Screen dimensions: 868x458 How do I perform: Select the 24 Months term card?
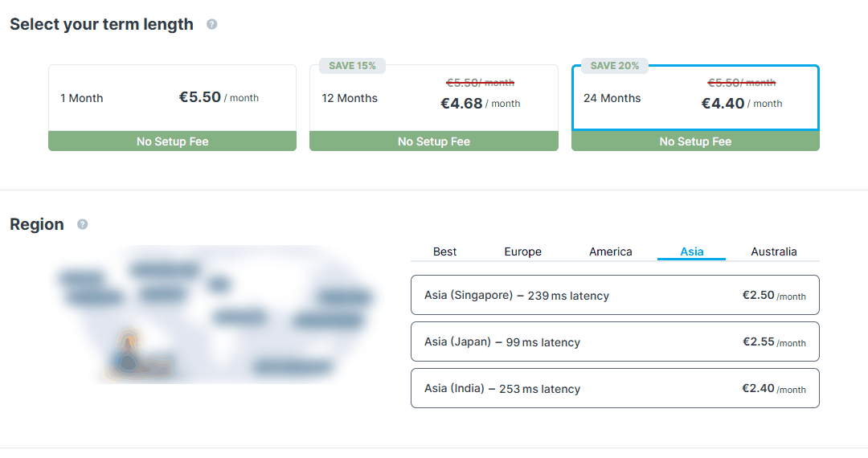pos(695,108)
